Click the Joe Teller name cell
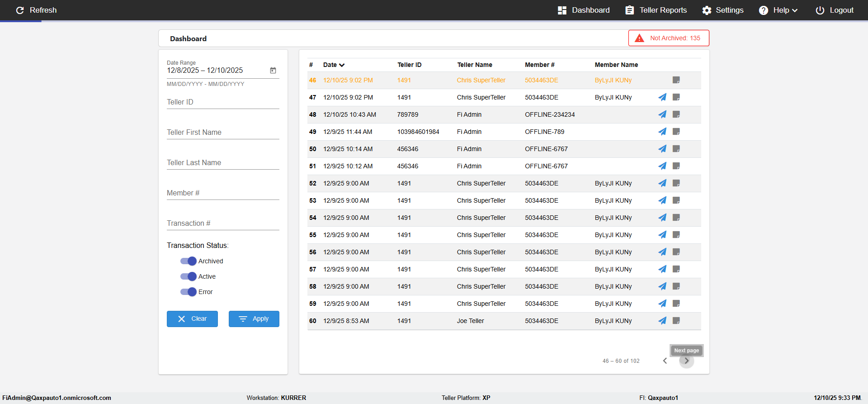The height and width of the screenshot is (404, 868). (x=470, y=321)
